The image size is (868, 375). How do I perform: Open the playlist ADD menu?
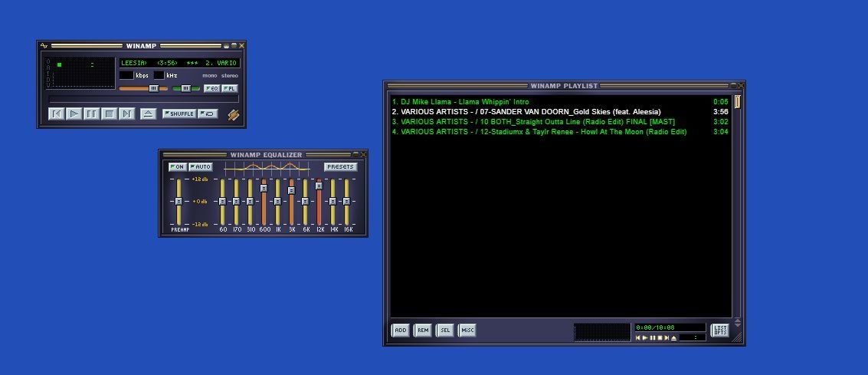click(x=401, y=330)
